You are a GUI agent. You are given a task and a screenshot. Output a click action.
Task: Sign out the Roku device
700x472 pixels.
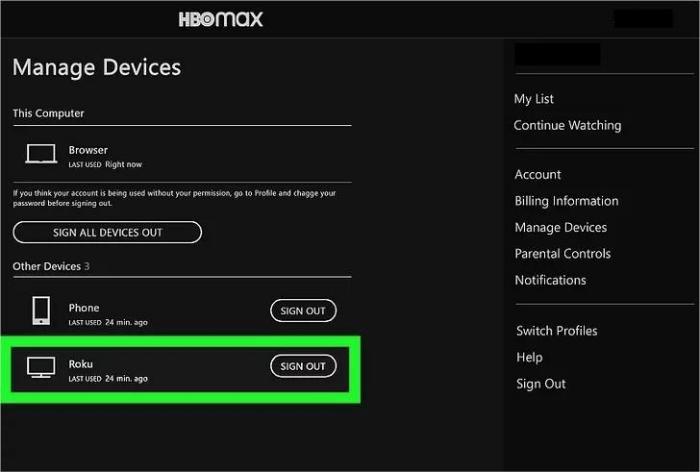point(303,366)
